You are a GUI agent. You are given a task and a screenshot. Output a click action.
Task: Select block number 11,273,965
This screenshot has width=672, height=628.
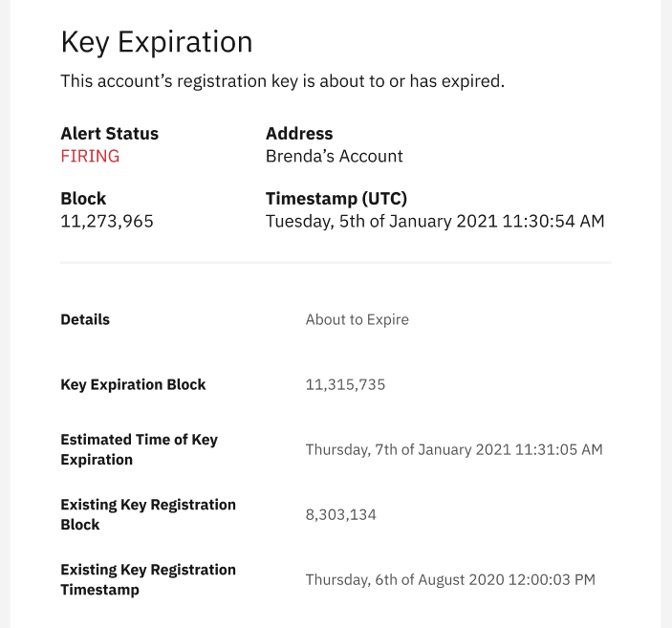click(x=107, y=221)
